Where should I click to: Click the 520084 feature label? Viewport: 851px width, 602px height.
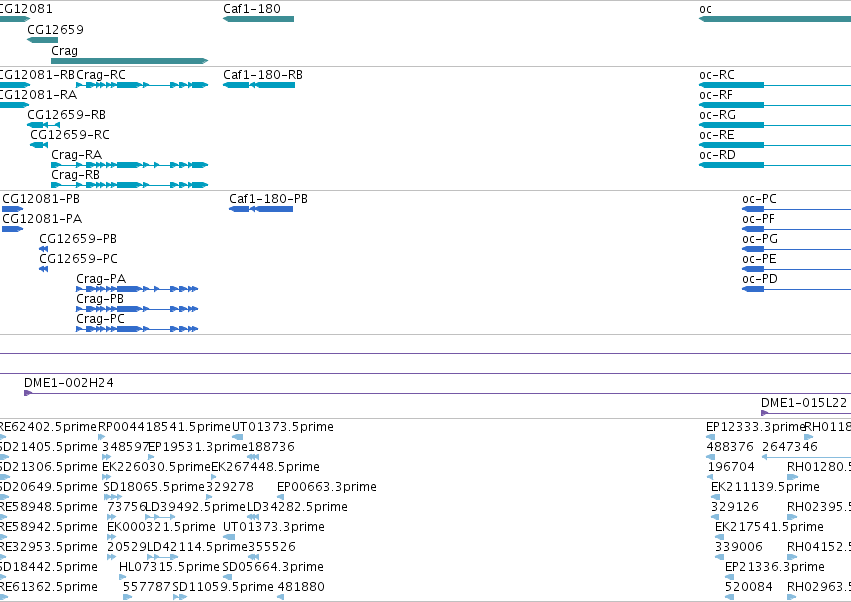[749, 587]
